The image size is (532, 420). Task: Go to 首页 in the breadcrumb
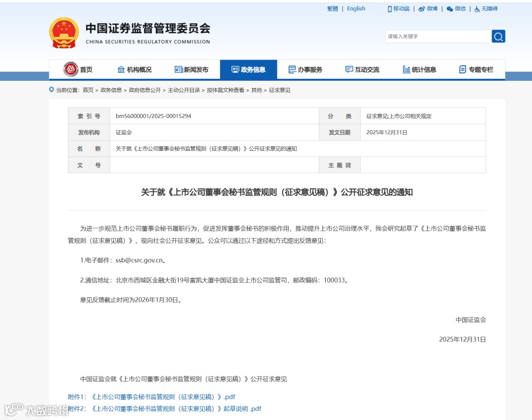pos(88,90)
